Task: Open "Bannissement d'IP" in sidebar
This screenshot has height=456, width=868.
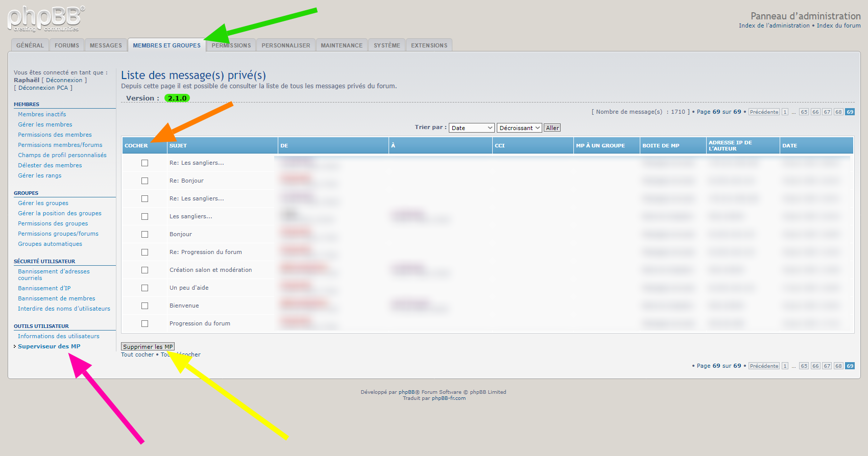Action: [44, 288]
